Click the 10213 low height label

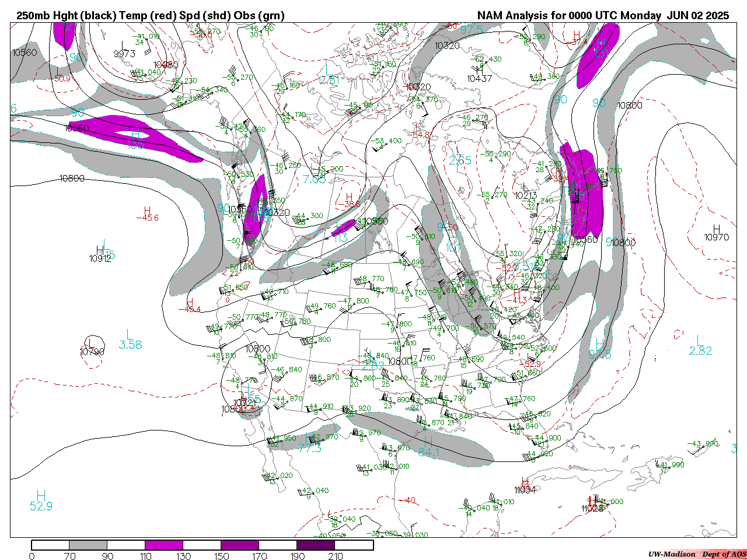(525, 195)
